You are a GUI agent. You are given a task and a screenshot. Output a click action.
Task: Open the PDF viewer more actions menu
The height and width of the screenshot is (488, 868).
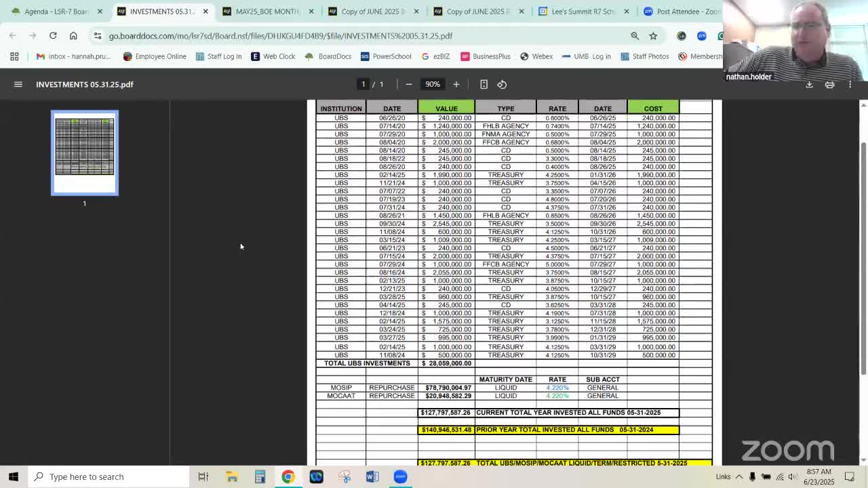point(850,85)
